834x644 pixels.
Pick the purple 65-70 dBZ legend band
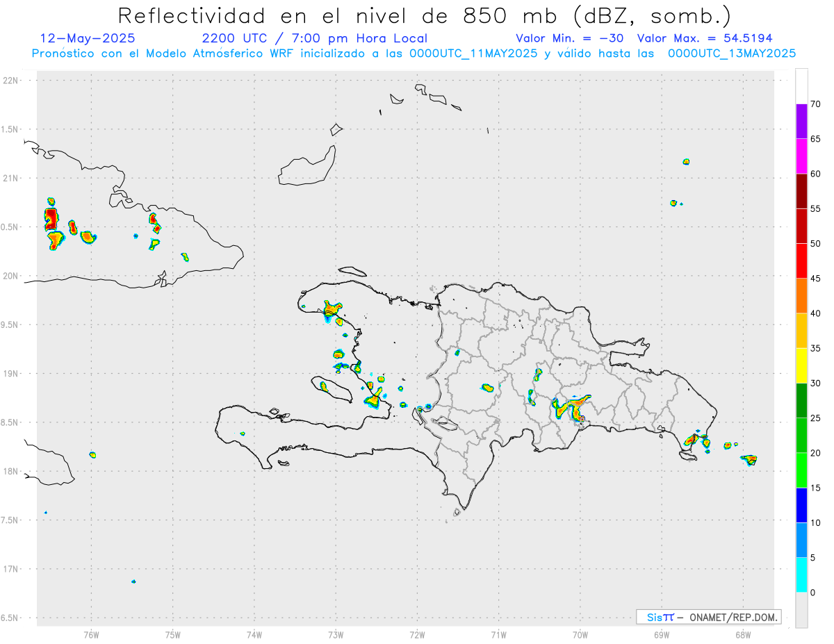tap(801, 122)
